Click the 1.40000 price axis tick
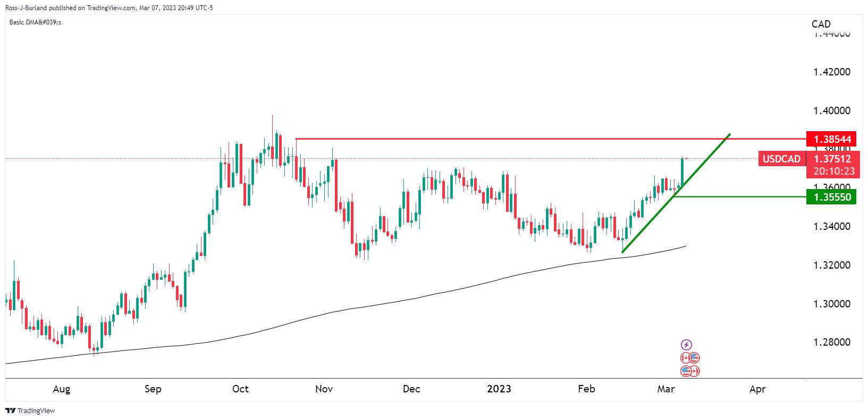 [x=831, y=110]
